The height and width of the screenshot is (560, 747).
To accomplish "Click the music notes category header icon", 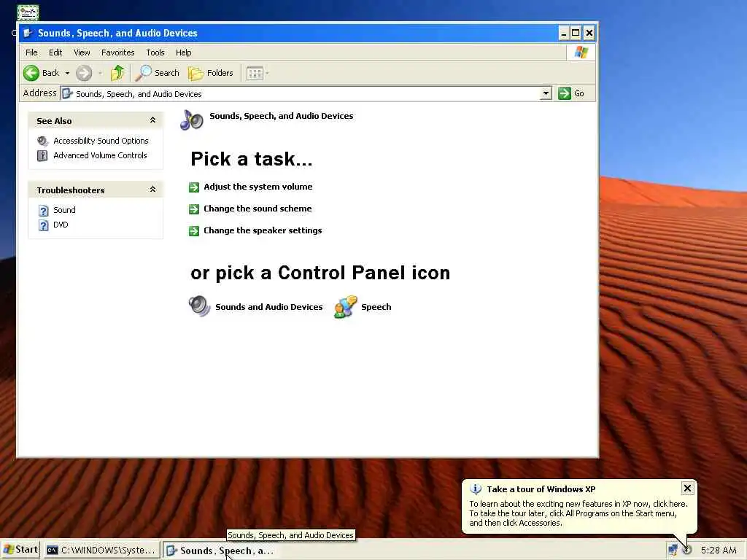I will click(192, 120).
